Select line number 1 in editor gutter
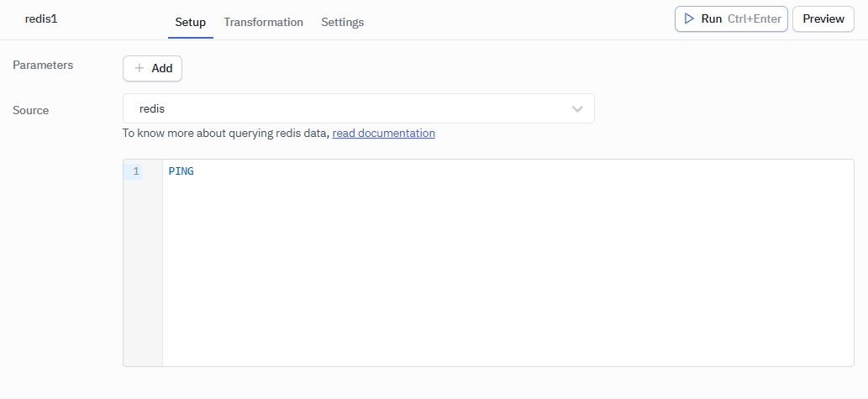The image size is (868, 399). tap(135, 171)
